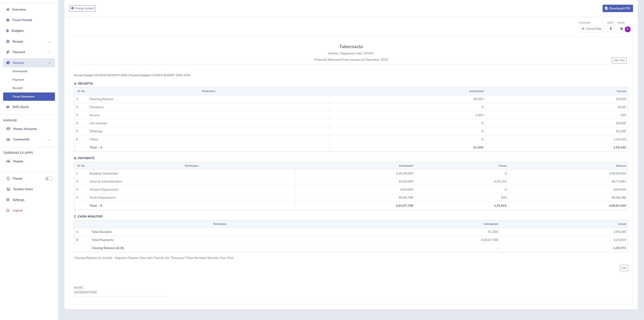Click the Reports pie chart icon
Viewport: 644px width, 320px height.
coord(8,63)
